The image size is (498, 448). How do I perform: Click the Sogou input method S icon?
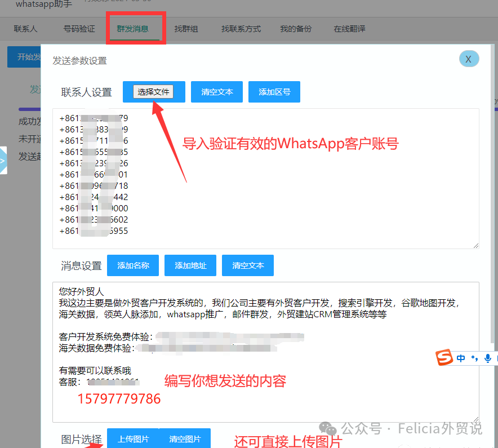click(444, 357)
